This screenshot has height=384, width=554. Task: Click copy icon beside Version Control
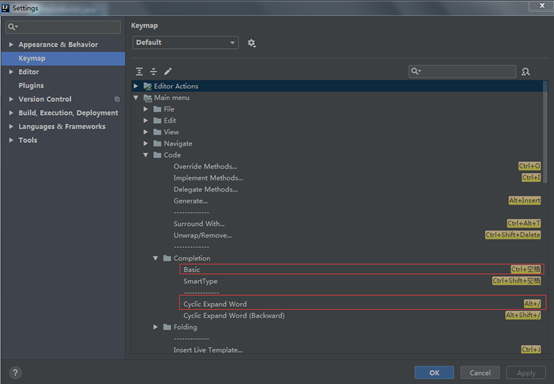click(117, 99)
